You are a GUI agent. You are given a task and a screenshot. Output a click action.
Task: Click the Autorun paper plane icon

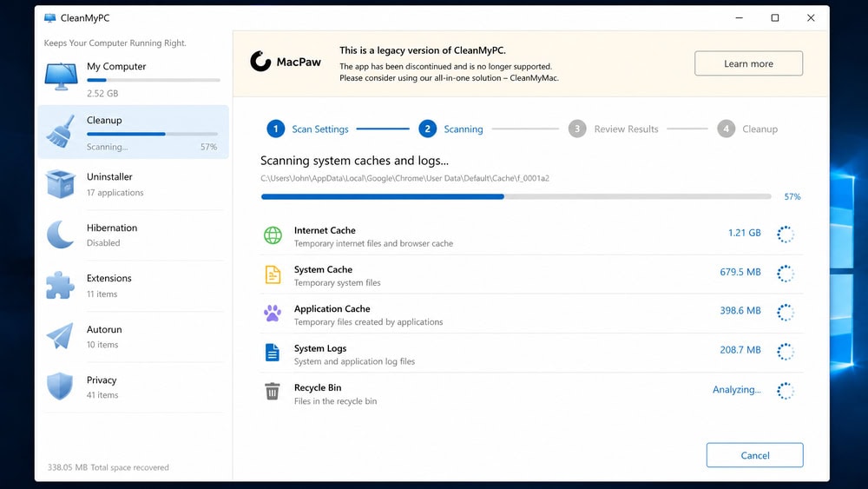[60, 335]
